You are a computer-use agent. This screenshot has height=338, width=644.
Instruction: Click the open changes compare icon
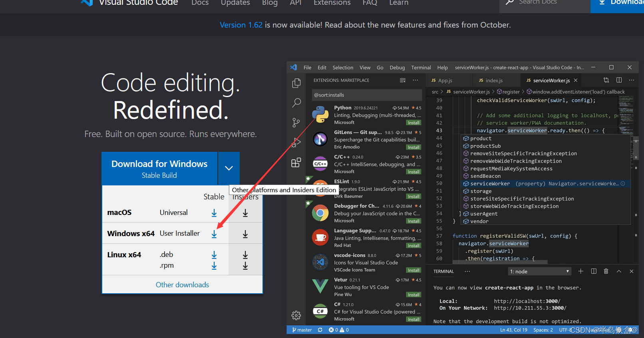[606, 80]
